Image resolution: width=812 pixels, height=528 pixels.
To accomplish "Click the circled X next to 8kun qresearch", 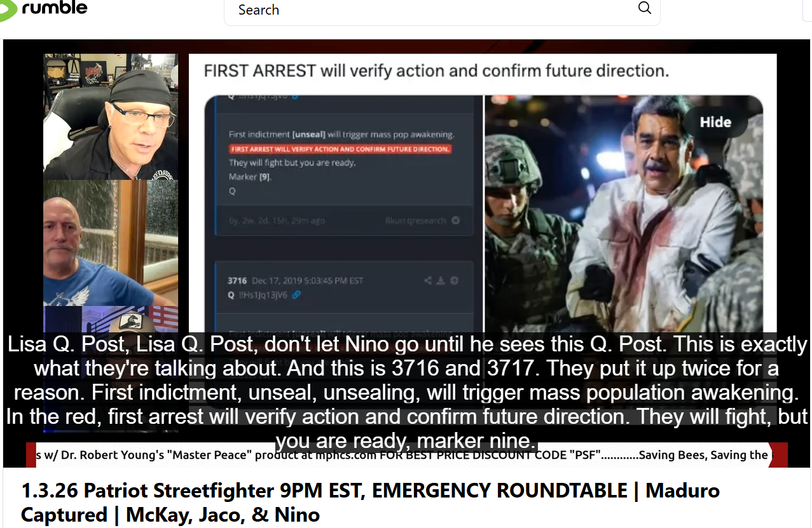I will coord(455,220).
